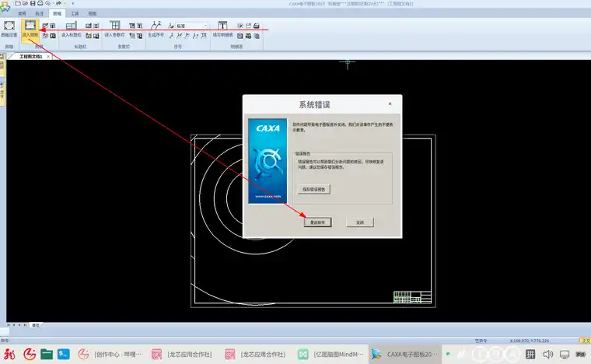The image size is (591, 364).
Task: Open the blue terminal taskbar icon
Action: (x=63, y=354)
